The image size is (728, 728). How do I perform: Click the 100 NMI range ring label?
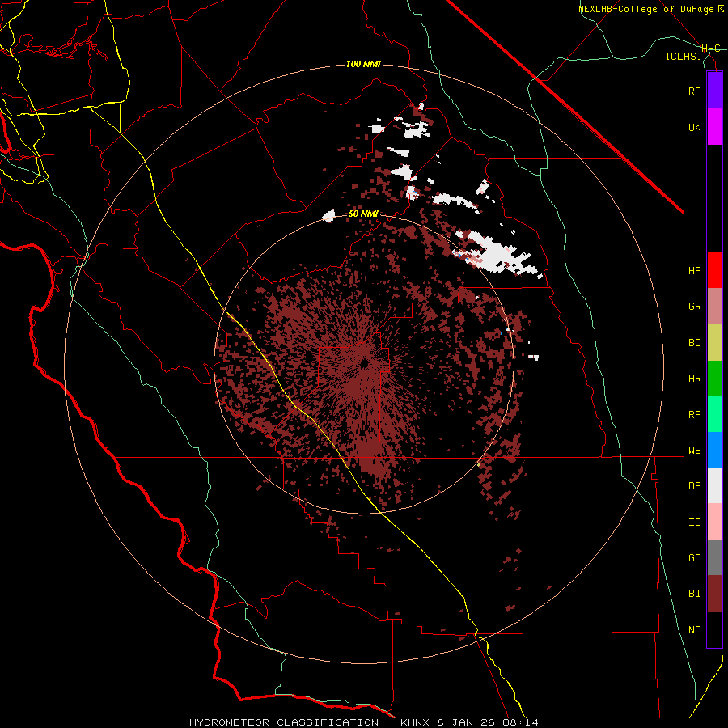point(363,64)
